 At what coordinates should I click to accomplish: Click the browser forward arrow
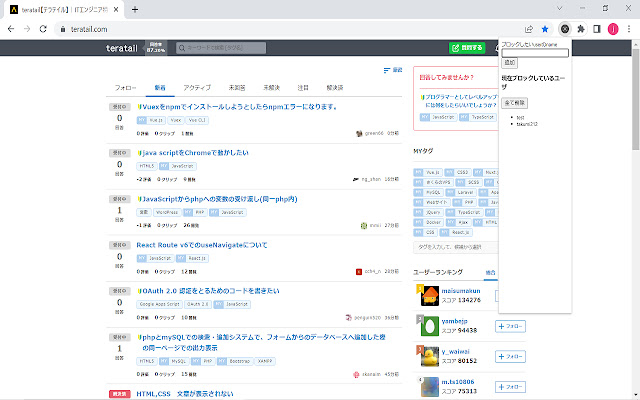(27, 29)
